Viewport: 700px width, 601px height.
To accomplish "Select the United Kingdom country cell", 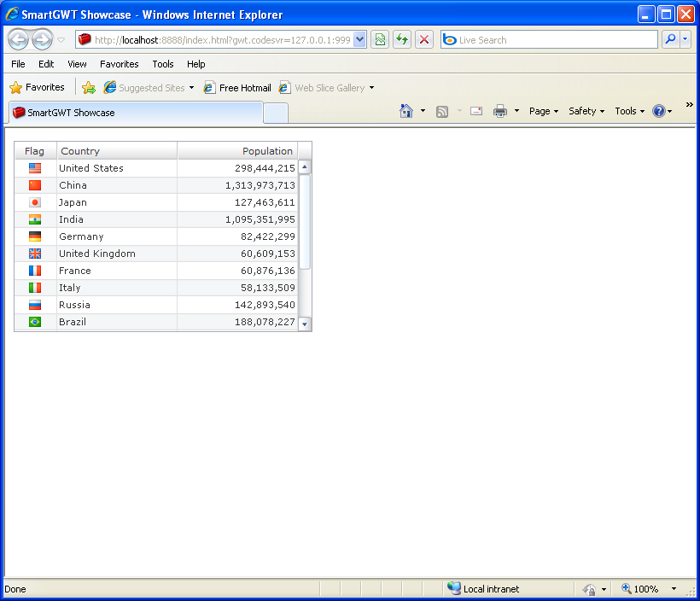I will tap(117, 254).
